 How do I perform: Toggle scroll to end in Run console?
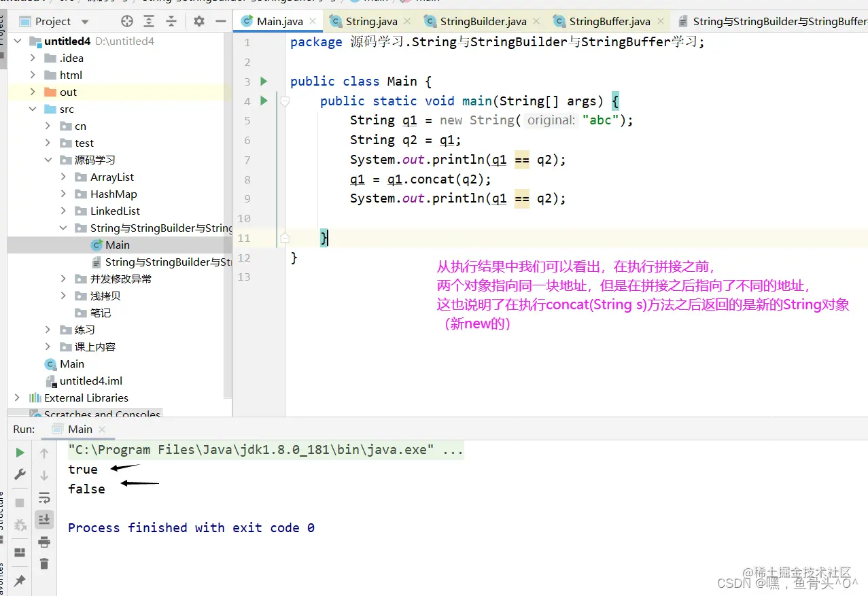pyautogui.click(x=44, y=519)
